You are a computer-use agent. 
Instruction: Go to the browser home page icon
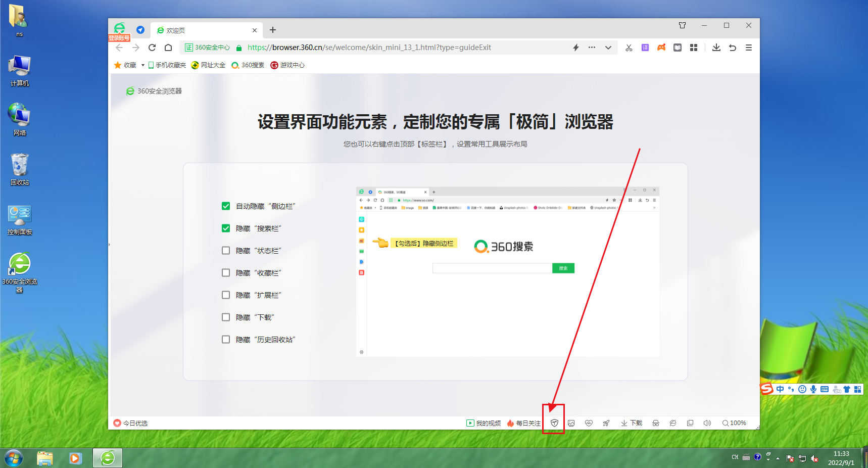click(x=168, y=48)
